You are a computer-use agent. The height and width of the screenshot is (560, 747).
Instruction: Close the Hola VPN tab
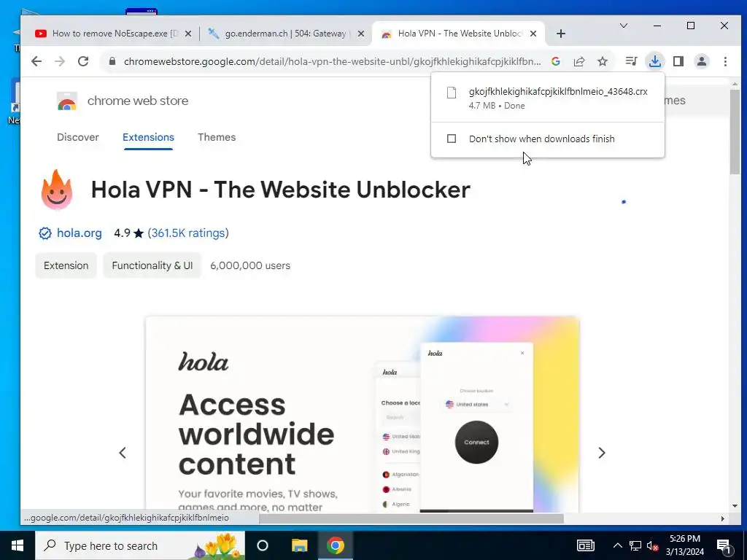coord(533,34)
